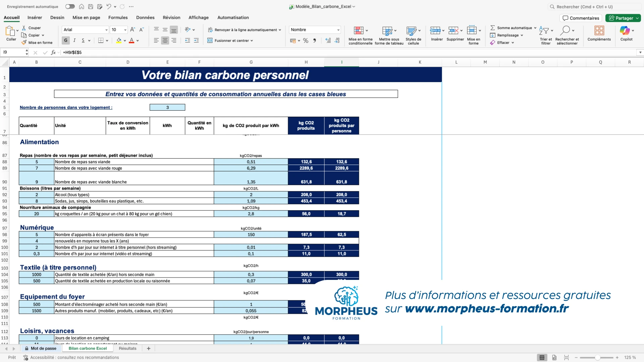Toggle the Enregistrement automatique switch
This screenshot has width=644, height=362.
click(70, 6)
